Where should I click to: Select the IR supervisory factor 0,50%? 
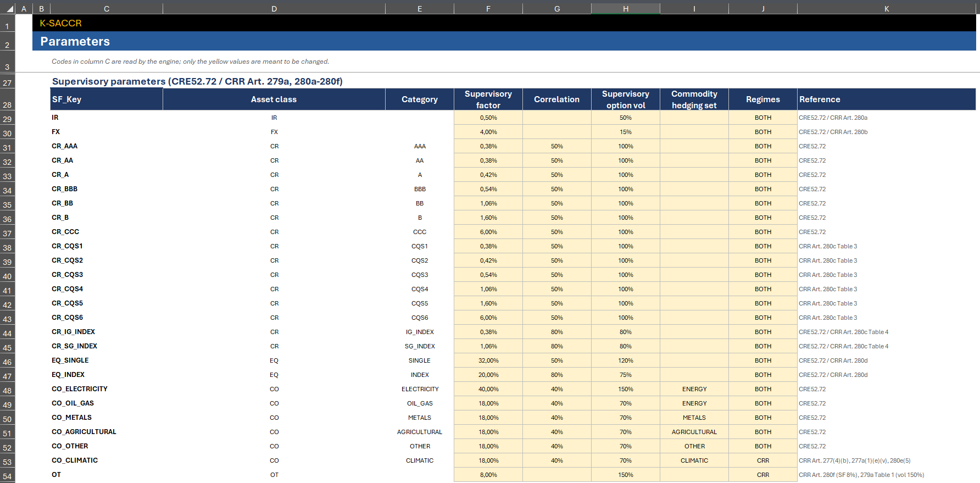pos(488,118)
